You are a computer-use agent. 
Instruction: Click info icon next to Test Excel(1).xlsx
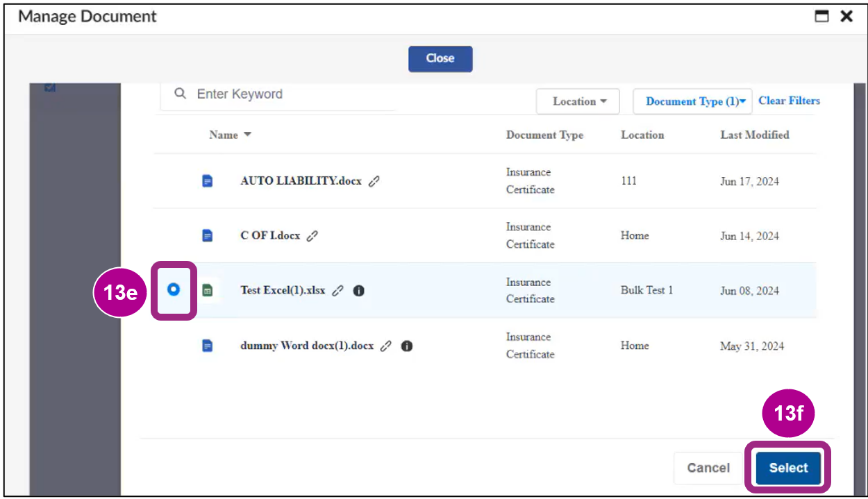tap(358, 291)
